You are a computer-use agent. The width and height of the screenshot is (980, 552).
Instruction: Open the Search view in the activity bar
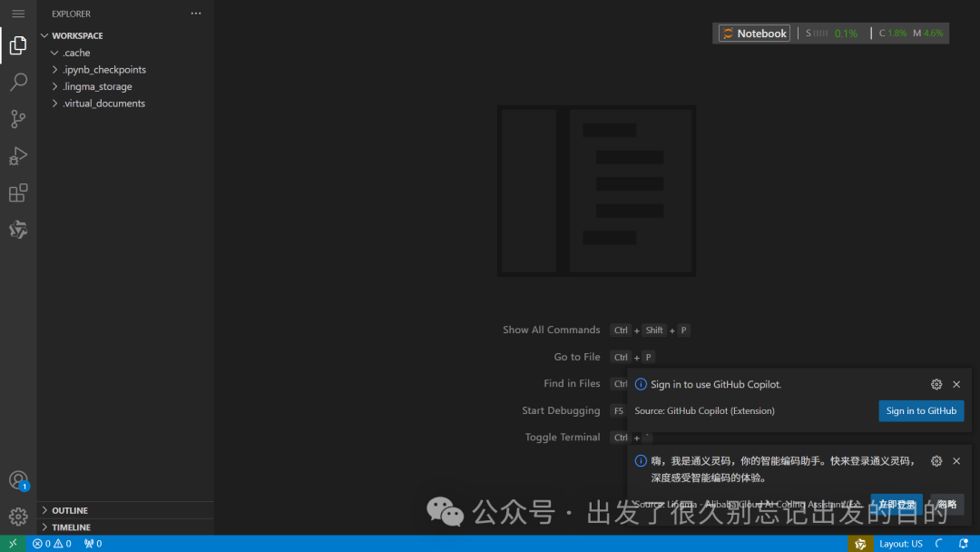pos(18,82)
